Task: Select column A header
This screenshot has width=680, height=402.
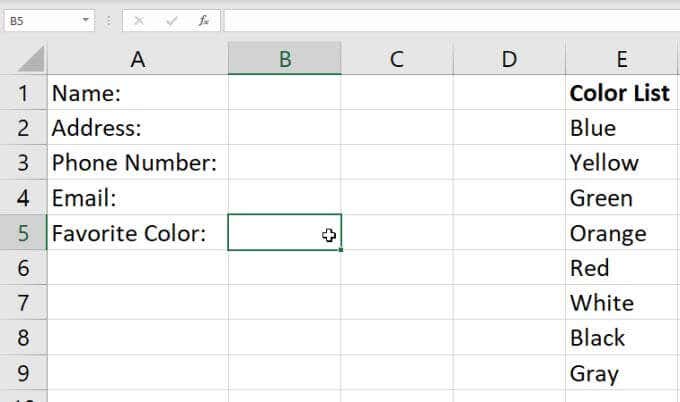Action: pyautogui.click(x=138, y=59)
